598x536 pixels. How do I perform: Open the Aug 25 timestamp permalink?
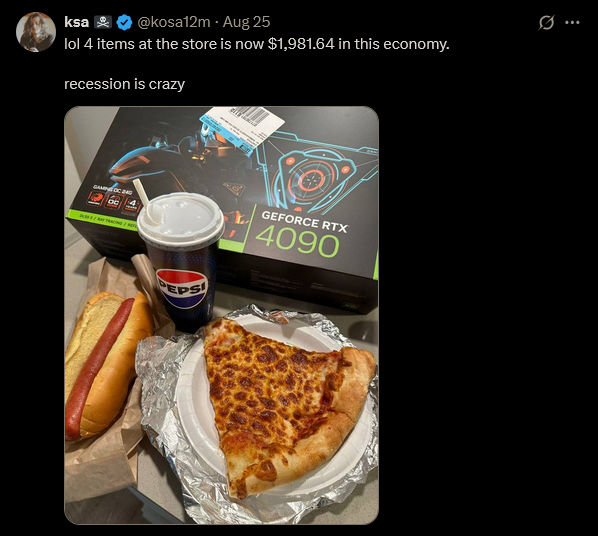(246, 22)
